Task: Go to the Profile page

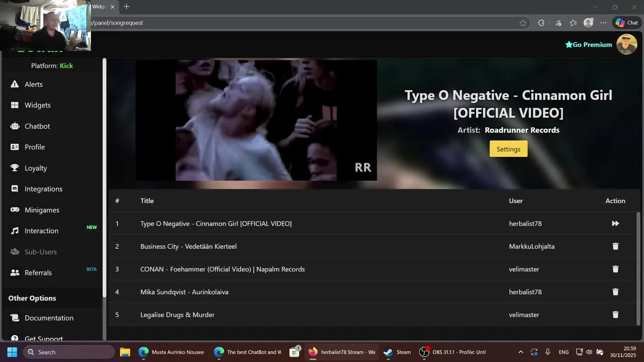Action: coord(35,147)
